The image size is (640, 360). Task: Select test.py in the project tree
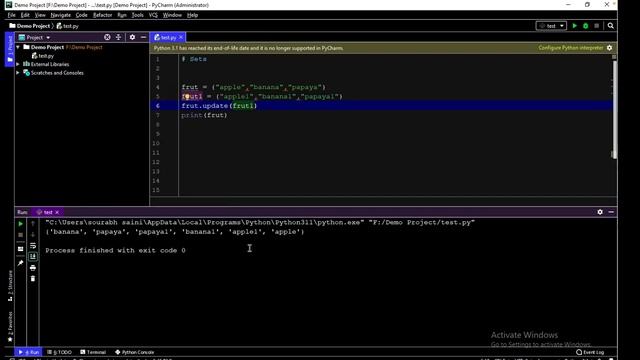(x=43, y=56)
